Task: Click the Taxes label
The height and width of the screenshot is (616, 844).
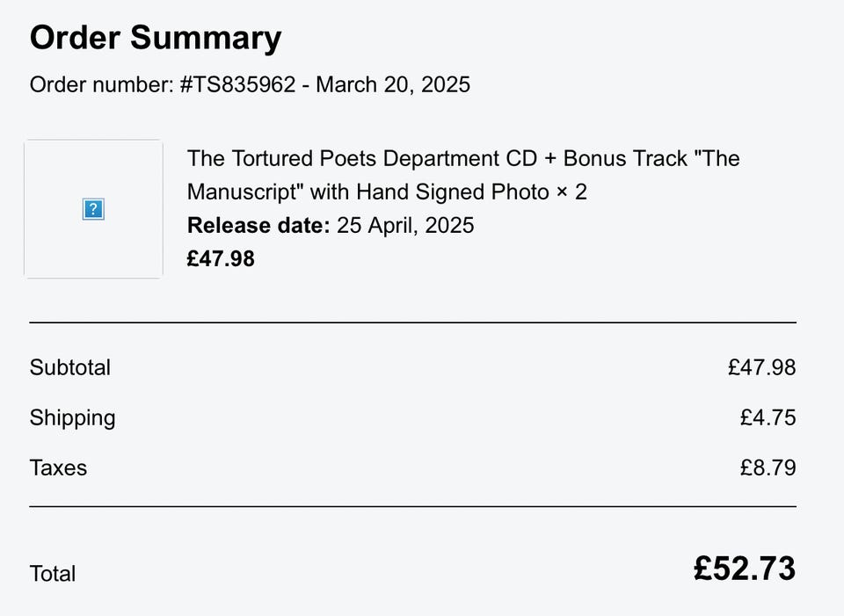Action: pos(58,467)
